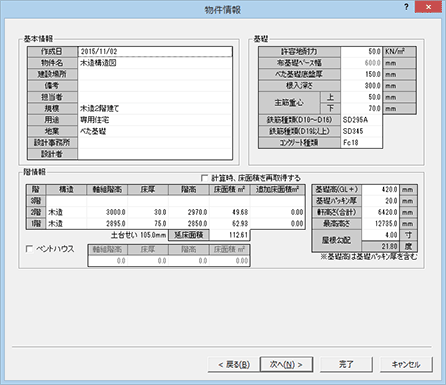
Task: Close the 物件情報 dialog
Action: (428, 7)
